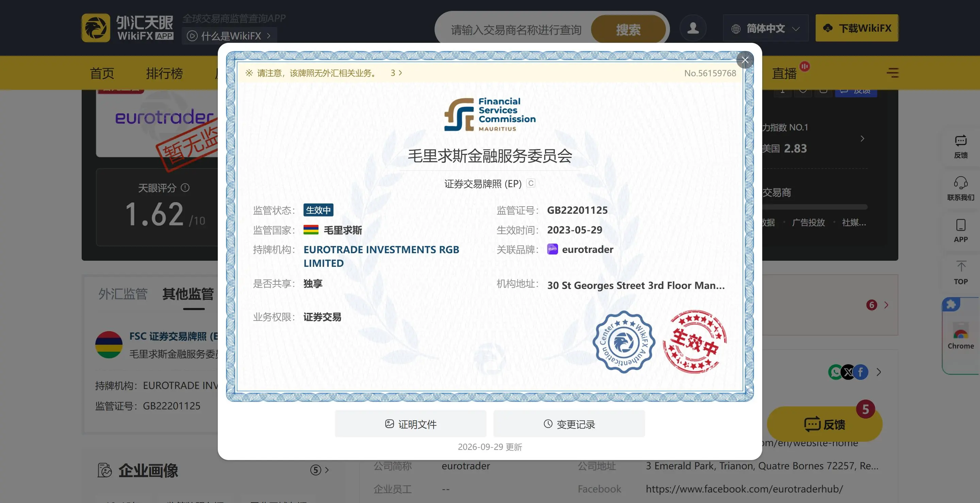
Task: Open the 排行榜 nav tab
Action: (164, 73)
